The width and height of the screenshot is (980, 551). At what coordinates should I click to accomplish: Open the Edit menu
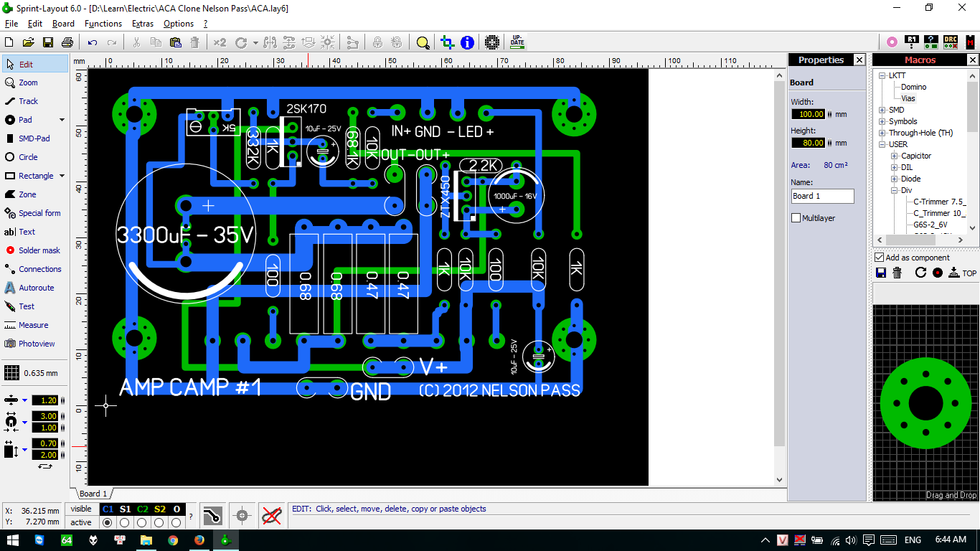click(x=35, y=24)
